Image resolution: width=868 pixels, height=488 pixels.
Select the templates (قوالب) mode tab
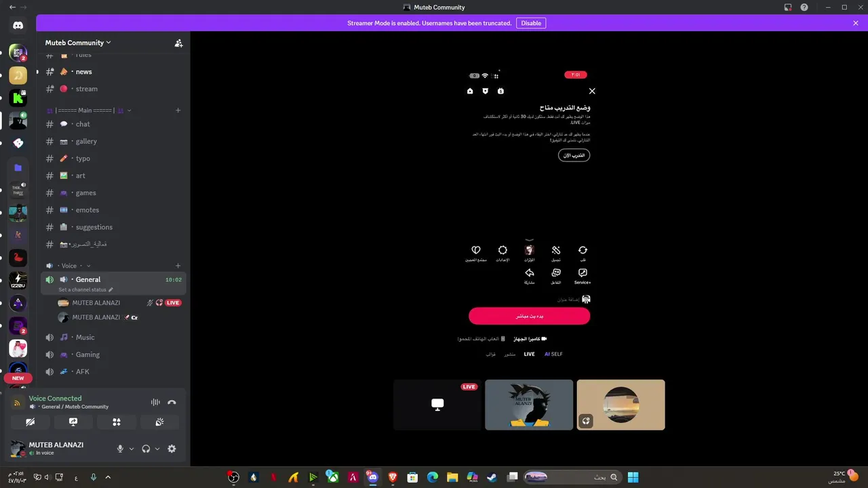[x=490, y=354]
